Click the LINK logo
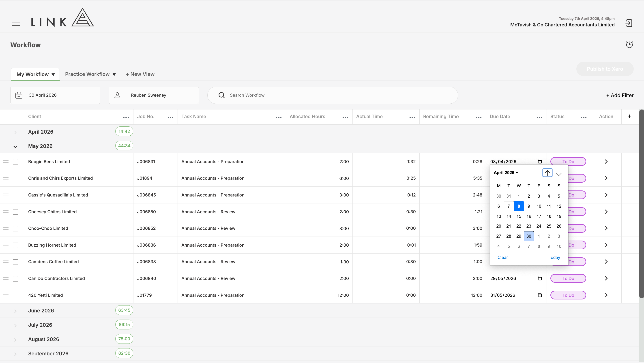Viewport: 644px width, 363px height. coord(62,17)
